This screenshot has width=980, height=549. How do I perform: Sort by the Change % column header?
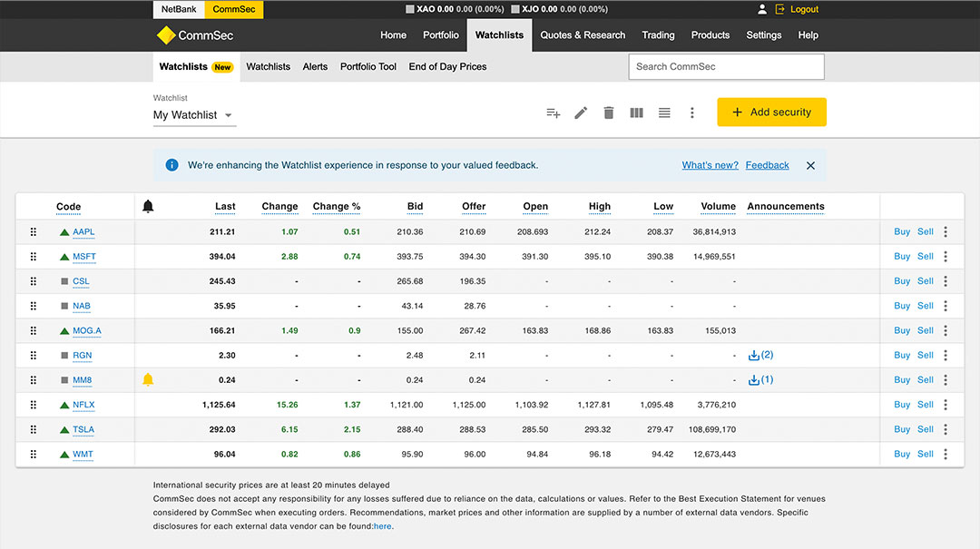(x=337, y=207)
